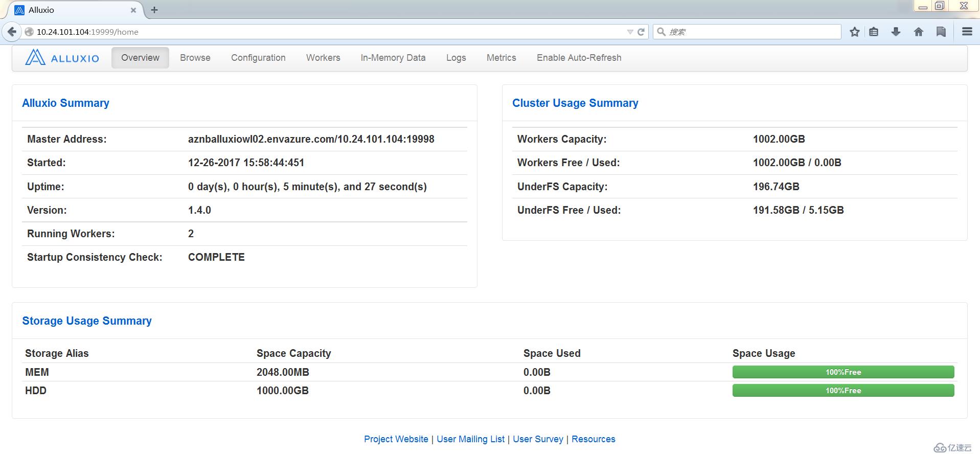Open a new tab with plus
980x454 pixels.
pos(154,10)
